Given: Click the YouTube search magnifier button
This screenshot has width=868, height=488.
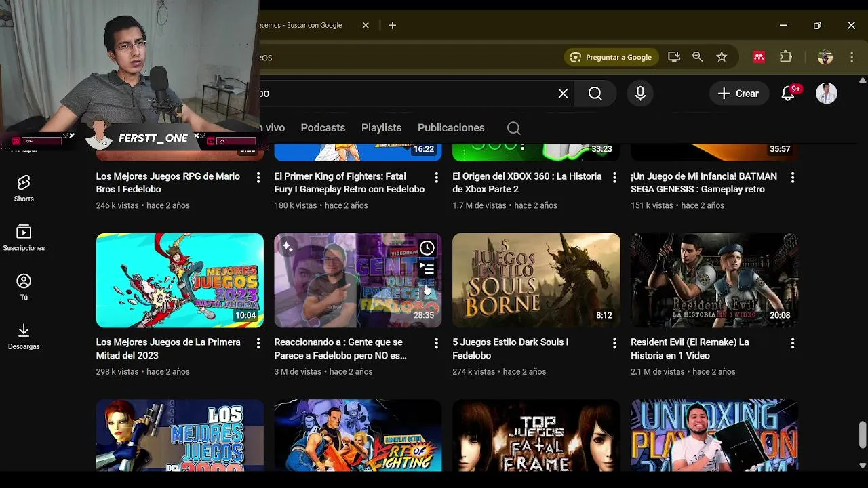Looking at the screenshot, I should coord(595,94).
